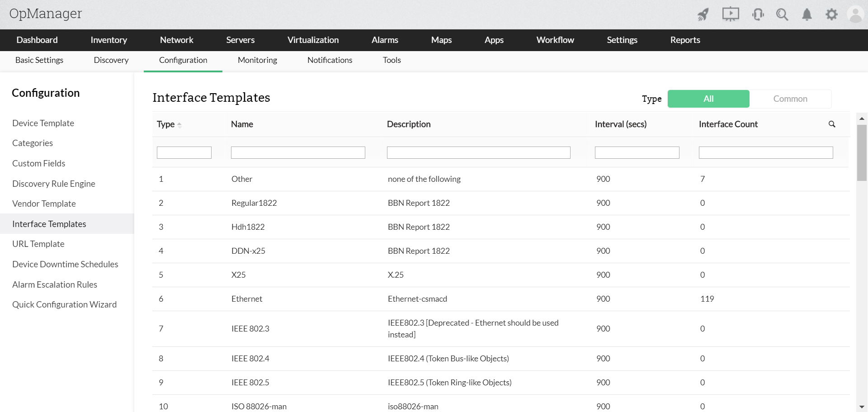Switch to the Monitoring tab
The width and height of the screenshot is (868, 412).
point(257,60)
